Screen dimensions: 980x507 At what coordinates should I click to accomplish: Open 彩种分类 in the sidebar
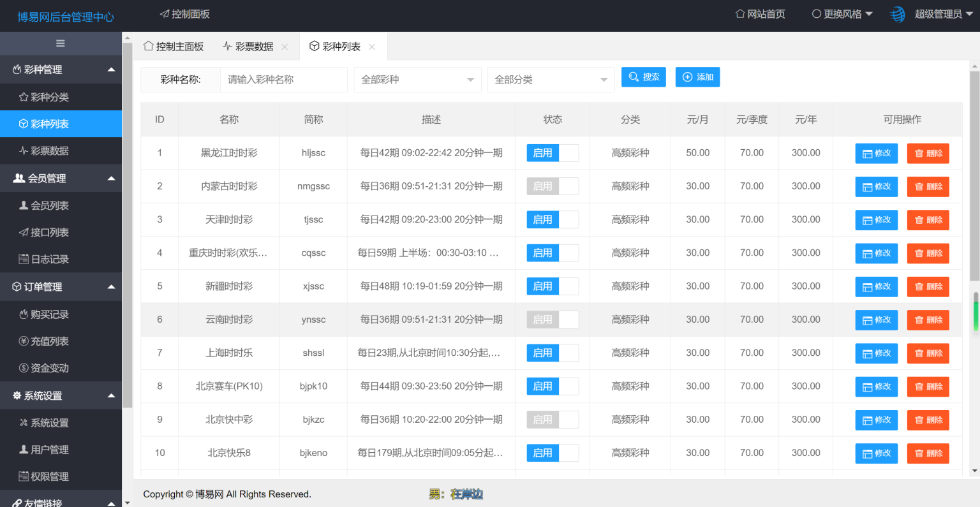coord(50,97)
